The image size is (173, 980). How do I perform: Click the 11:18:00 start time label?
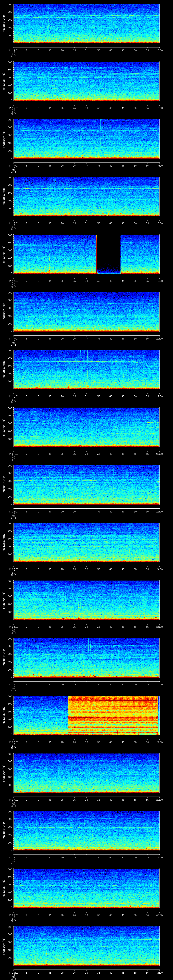tap(13, 281)
